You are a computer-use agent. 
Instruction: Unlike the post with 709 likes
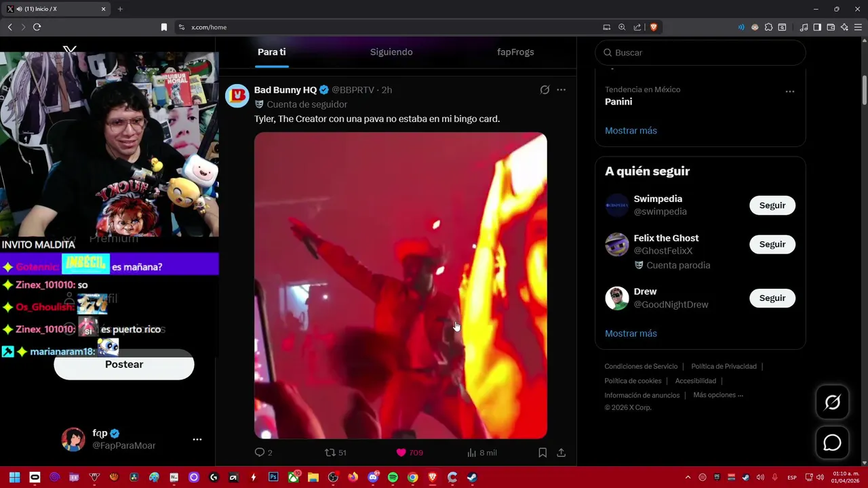coord(410,453)
